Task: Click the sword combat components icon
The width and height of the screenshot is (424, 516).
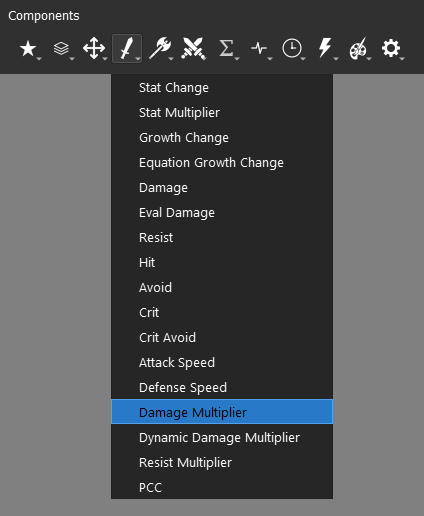Action: point(127,49)
